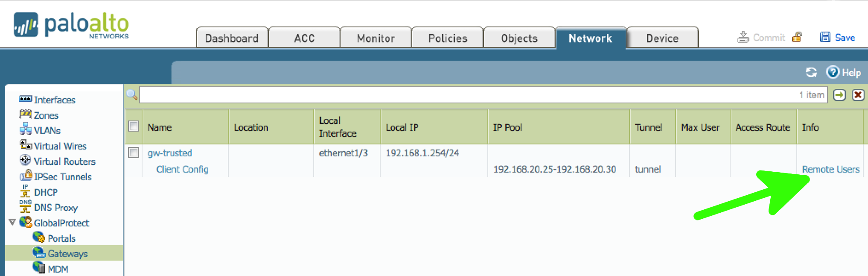Image resolution: width=868 pixels, height=276 pixels.
Task: Toggle the select-all checkbox in table header
Action: 134,126
